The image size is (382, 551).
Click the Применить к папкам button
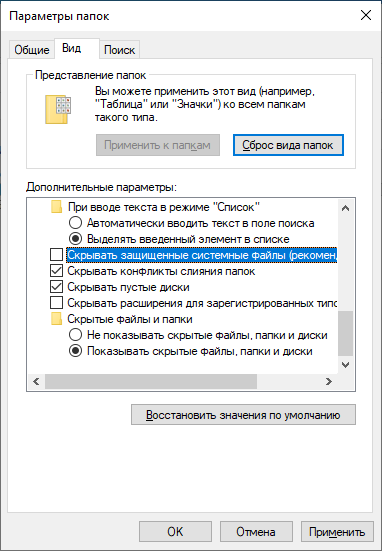pos(158,145)
